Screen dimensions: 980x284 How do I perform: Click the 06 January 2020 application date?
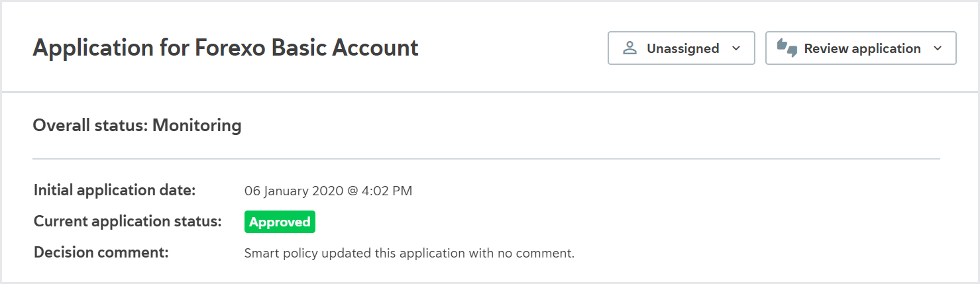coord(294,191)
